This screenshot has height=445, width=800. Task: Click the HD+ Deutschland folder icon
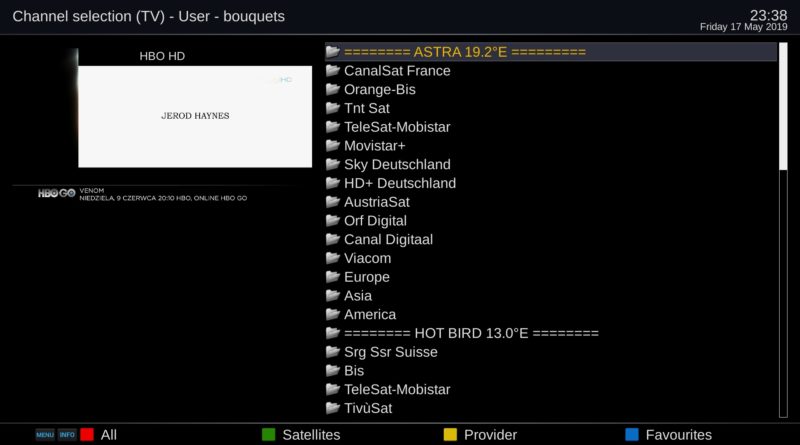[x=333, y=183]
